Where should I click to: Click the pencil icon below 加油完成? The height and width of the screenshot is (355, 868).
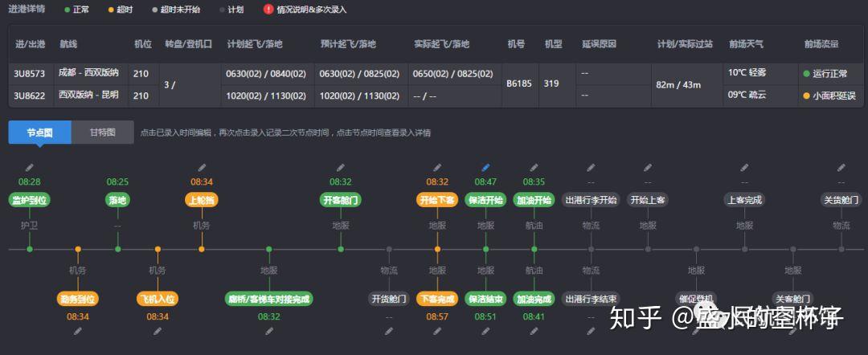pyautogui.click(x=534, y=331)
